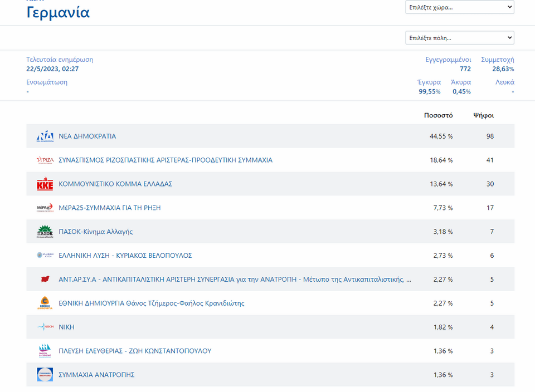Click the 'Άκυρα' label
The image size is (535, 392).
461,82
